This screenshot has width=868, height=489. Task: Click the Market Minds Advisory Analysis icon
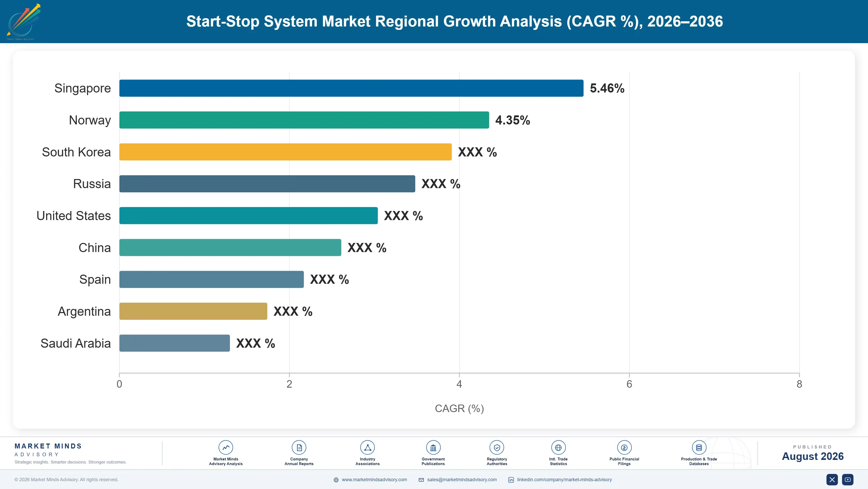pyautogui.click(x=226, y=447)
